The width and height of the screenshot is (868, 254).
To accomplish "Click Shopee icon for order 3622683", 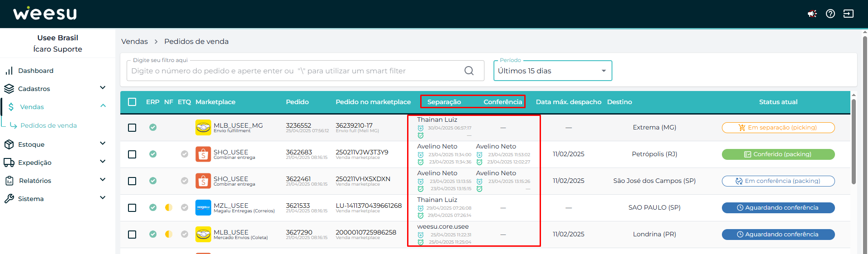I will 203,154.
